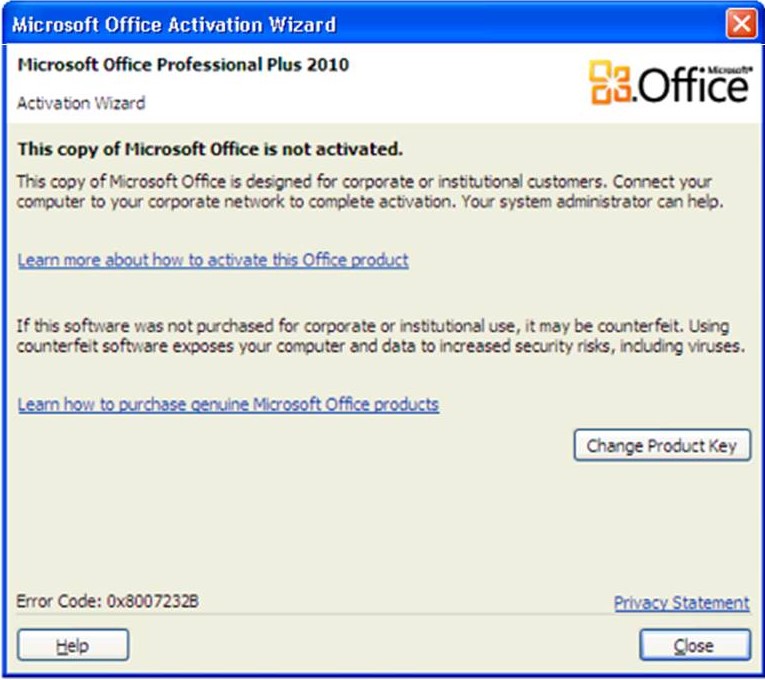Click the Activation Wizard subtitle text

(81, 103)
